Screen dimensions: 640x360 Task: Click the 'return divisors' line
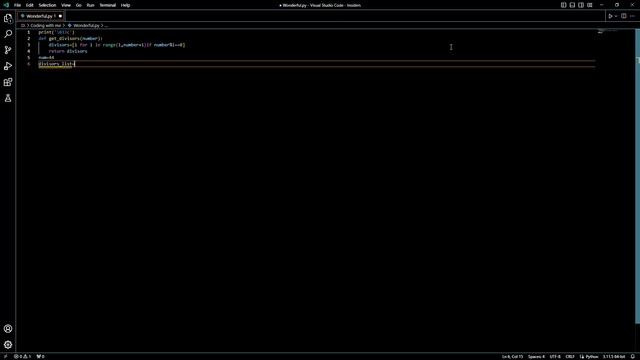[68, 51]
